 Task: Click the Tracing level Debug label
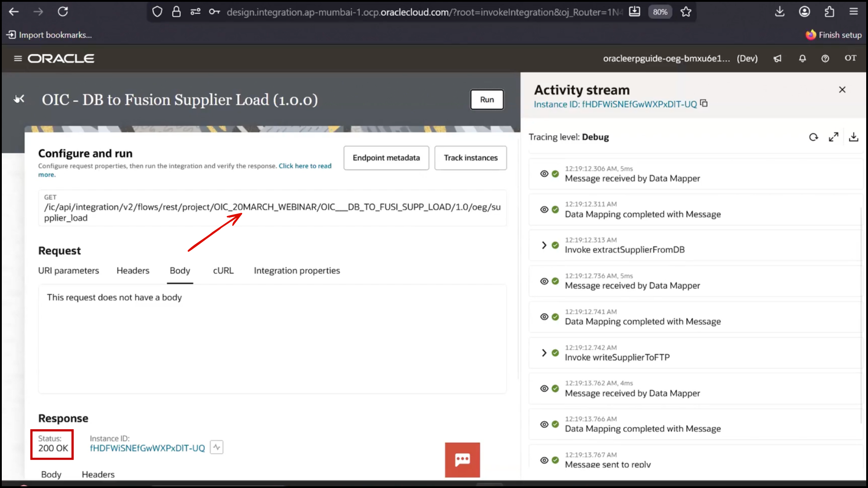(569, 137)
